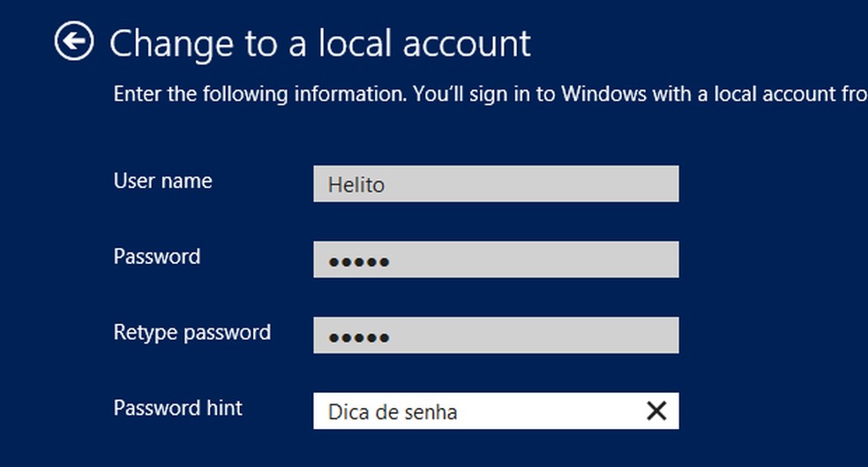The width and height of the screenshot is (868, 467).
Task: Click the "Retype password" label
Action: click(x=192, y=333)
